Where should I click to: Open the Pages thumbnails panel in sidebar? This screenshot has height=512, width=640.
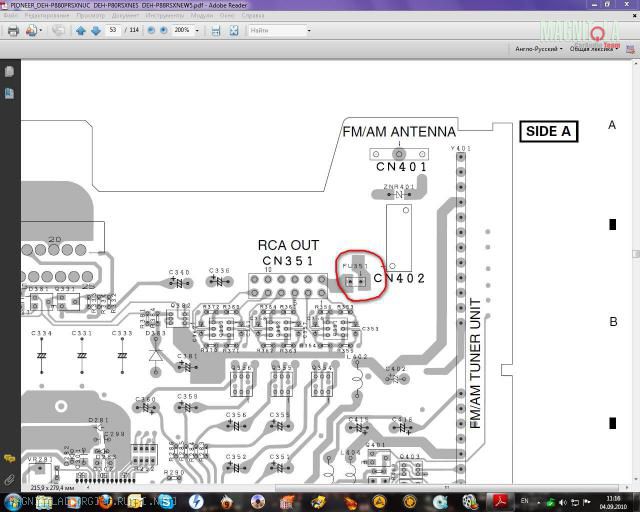(x=9, y=71)
